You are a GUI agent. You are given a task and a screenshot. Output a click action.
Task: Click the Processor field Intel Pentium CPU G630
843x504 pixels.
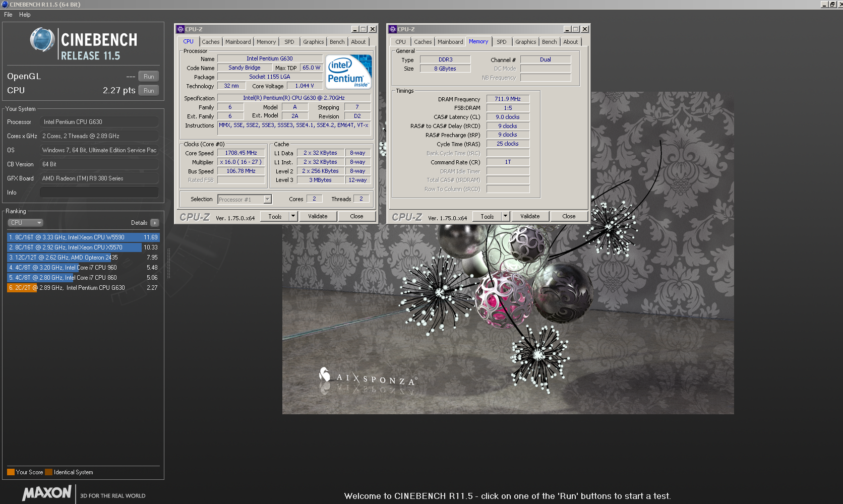pos(99,122)
